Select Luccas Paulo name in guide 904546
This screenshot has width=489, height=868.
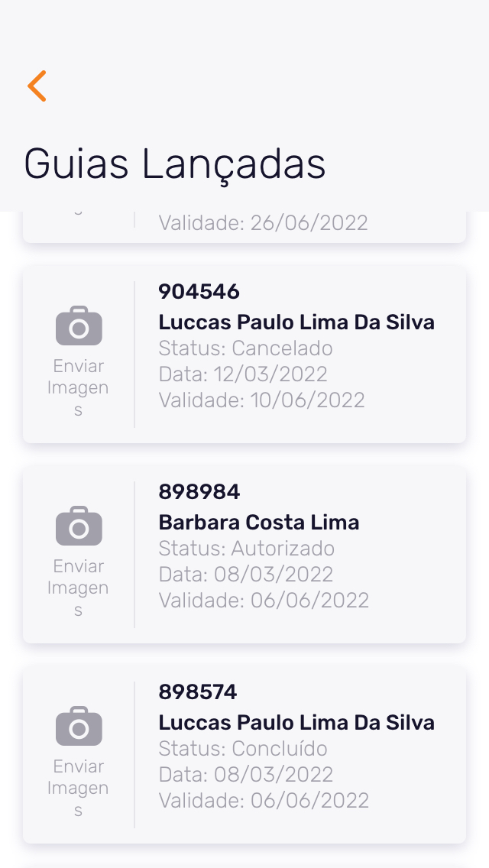point(296,322)
